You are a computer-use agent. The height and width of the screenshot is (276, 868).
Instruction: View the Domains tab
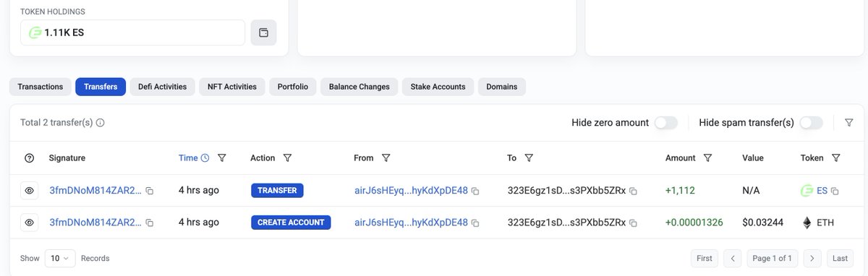[x=501, y=87]
